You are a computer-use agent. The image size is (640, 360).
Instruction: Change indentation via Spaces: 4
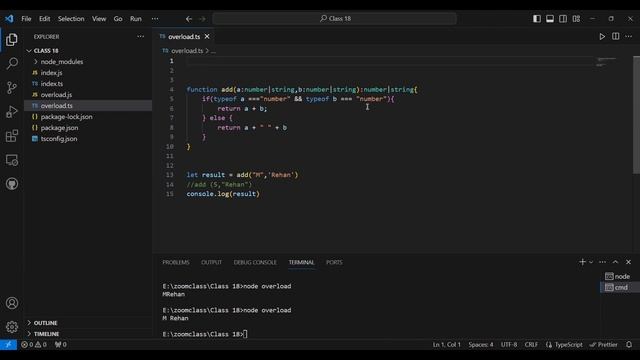[480, 344]
